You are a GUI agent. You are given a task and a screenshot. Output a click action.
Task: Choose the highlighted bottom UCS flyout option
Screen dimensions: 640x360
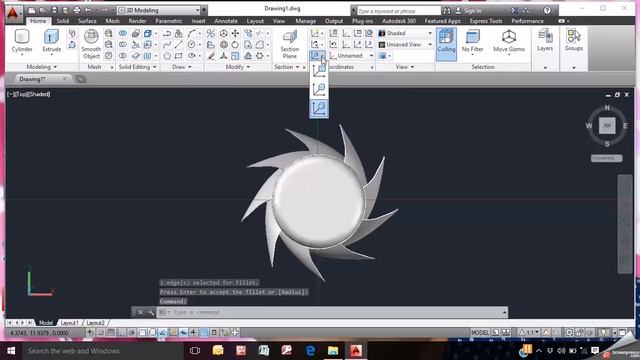point(319,109)
